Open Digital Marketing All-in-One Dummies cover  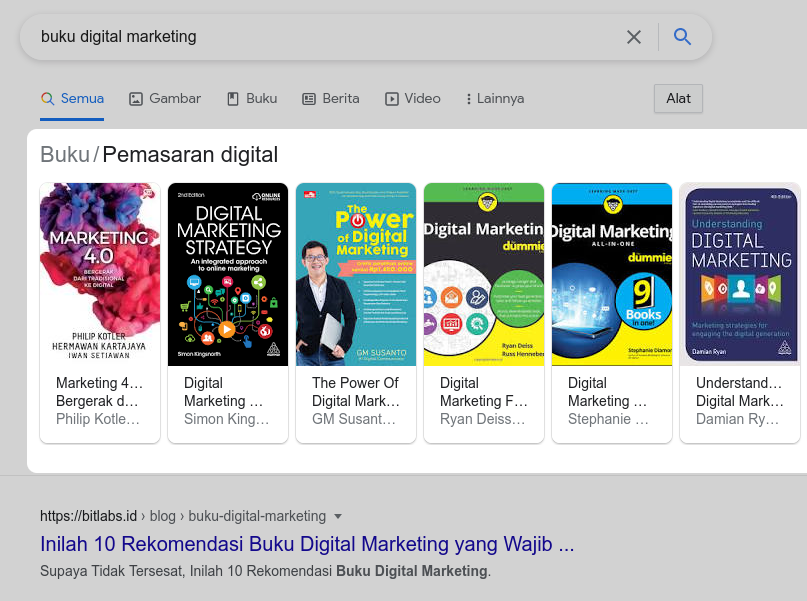(x=612, y=274)
